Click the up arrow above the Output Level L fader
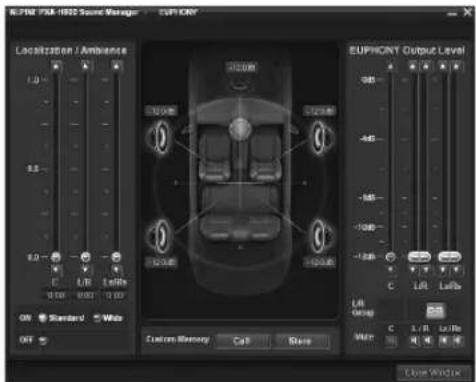Screen dimensions: 476x382 [413, 67]
